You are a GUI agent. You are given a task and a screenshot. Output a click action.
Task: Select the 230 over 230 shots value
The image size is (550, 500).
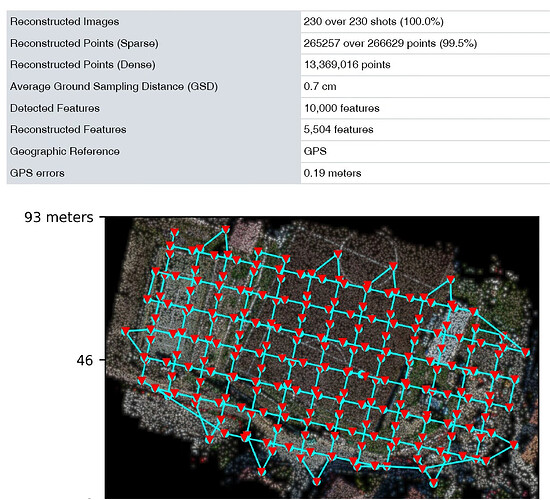coord(373,22)
